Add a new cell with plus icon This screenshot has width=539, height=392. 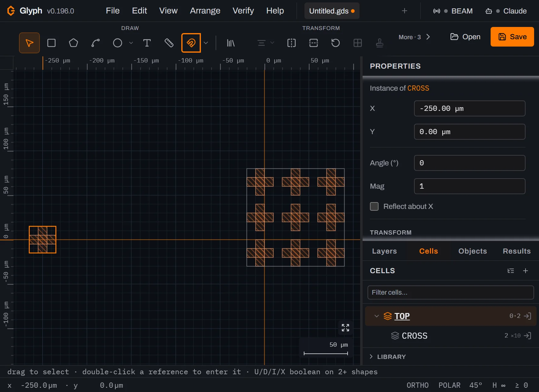point(526,271)
